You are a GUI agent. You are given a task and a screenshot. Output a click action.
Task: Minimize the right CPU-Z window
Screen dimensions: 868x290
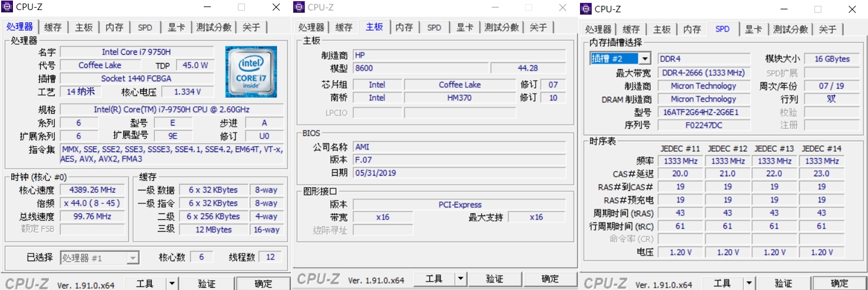coord(784,9)
